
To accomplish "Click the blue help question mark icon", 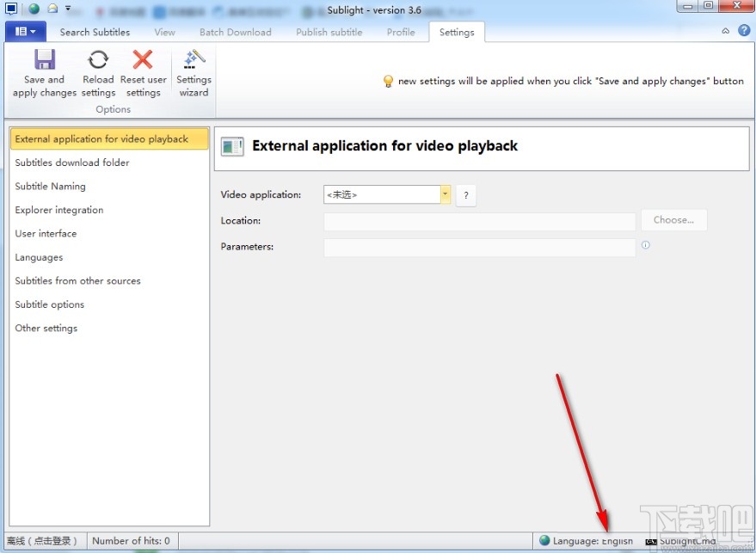I will pyautogui.click(x=742, y=31).
